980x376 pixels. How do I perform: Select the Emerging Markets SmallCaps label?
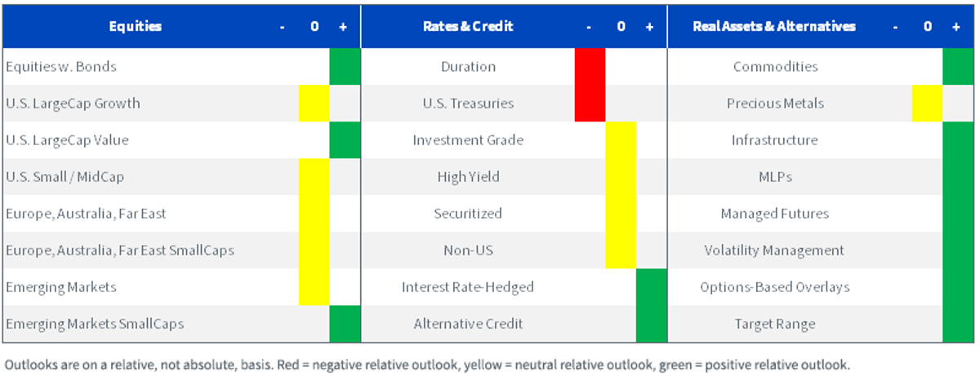pos(95,324)
